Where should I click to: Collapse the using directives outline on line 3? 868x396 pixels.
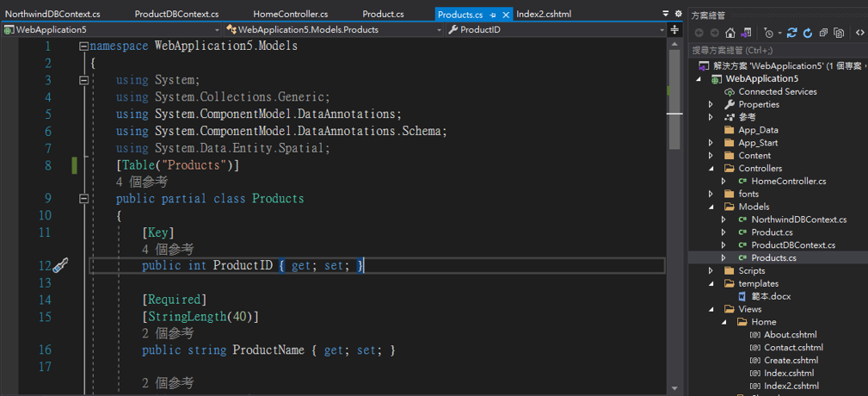pos(83,80)
